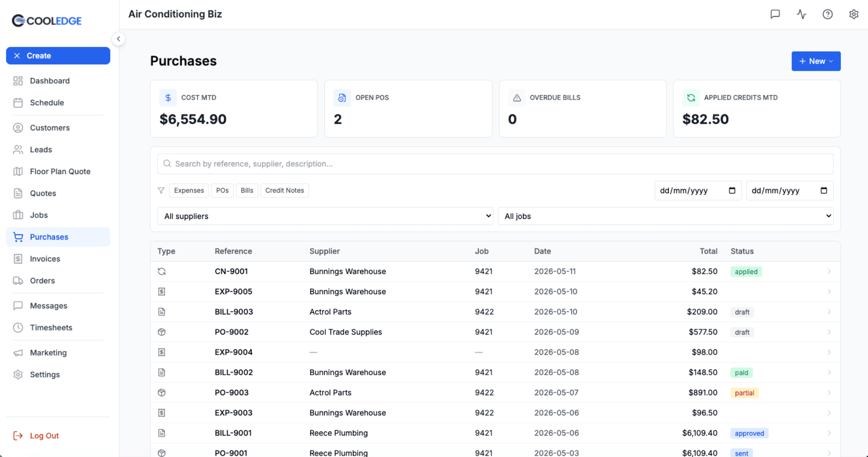Click the Marketing megaphone icon in sidebar
This screenshot has width=868, height=457.
click(x=18, y=353)
